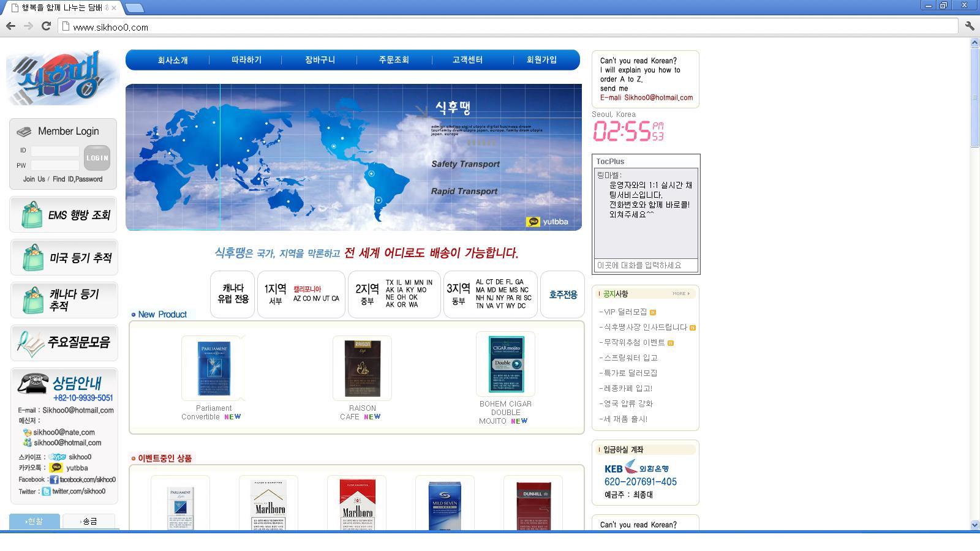Select the 1지역 서부 region button

301,294
